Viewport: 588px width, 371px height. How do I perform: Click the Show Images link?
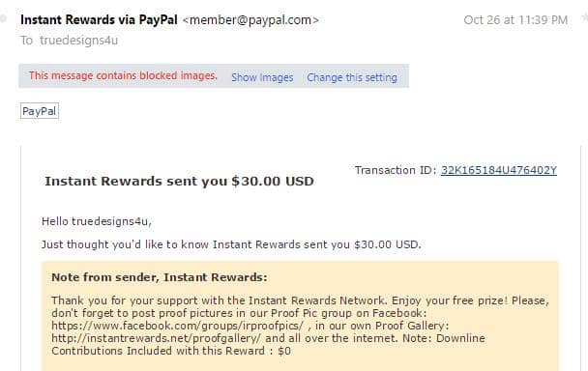coord(262,77)
